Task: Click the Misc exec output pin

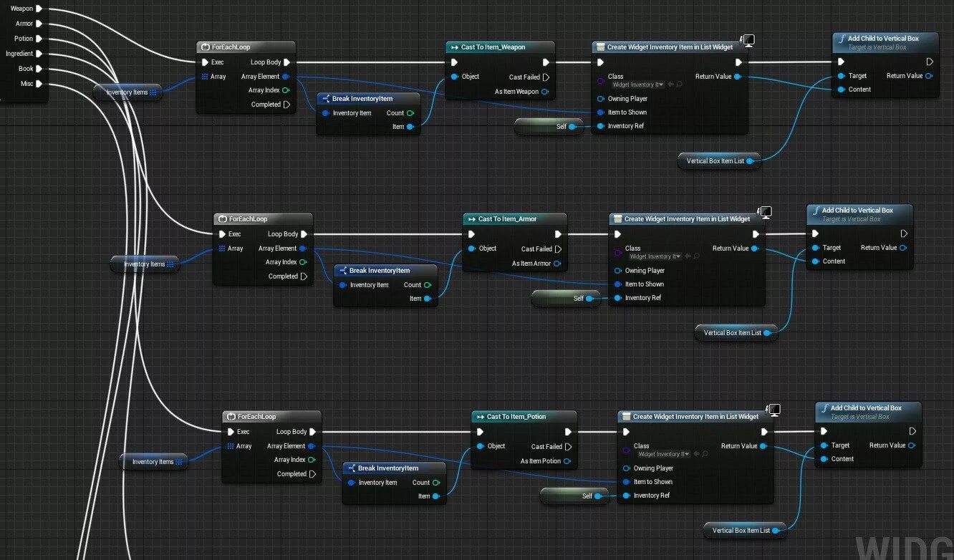Action: click(x=39, y=84)
